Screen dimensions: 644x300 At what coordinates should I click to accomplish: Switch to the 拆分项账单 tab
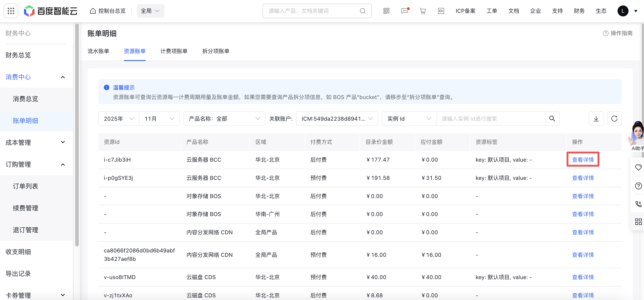click(x=216, y=51)
